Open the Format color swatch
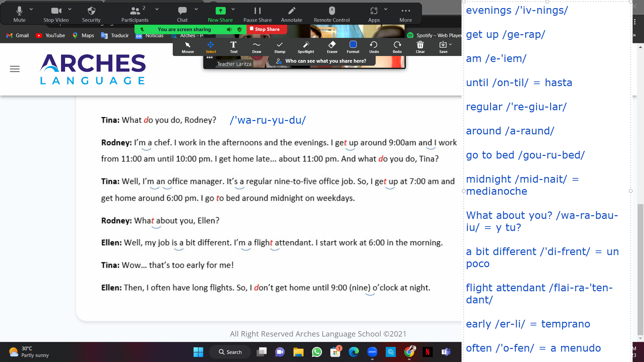The width and height of the screenshot is (644, 362). [353, 47]
